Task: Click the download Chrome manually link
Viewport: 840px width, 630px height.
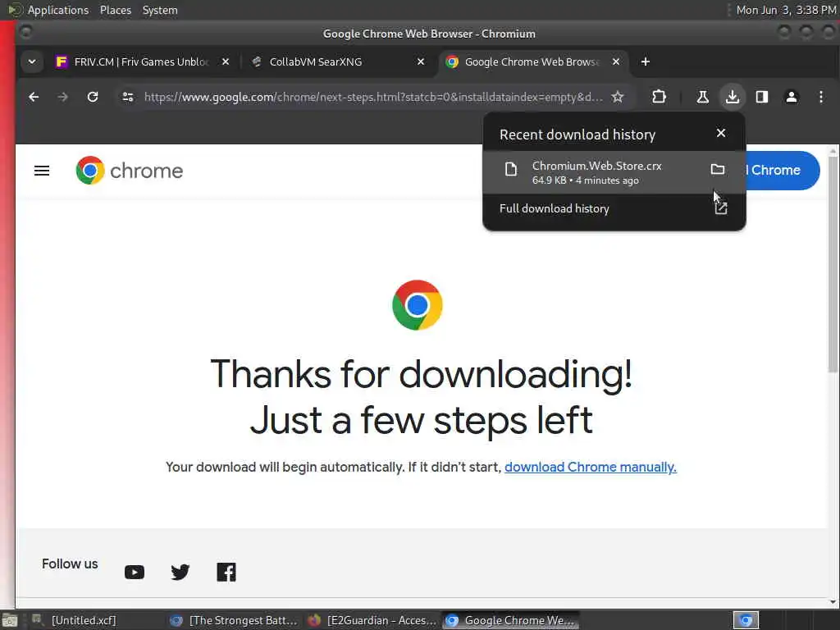Action: pyautogui.click(x=591, y=467)
